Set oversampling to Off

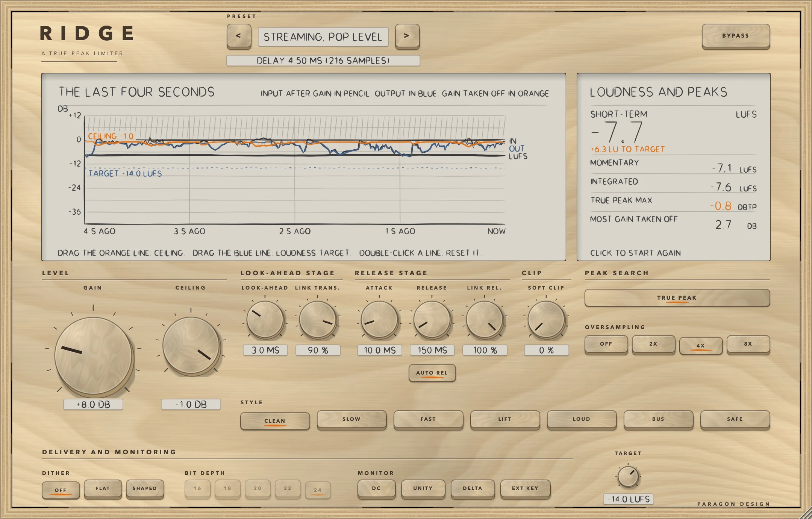pos(606,344)
